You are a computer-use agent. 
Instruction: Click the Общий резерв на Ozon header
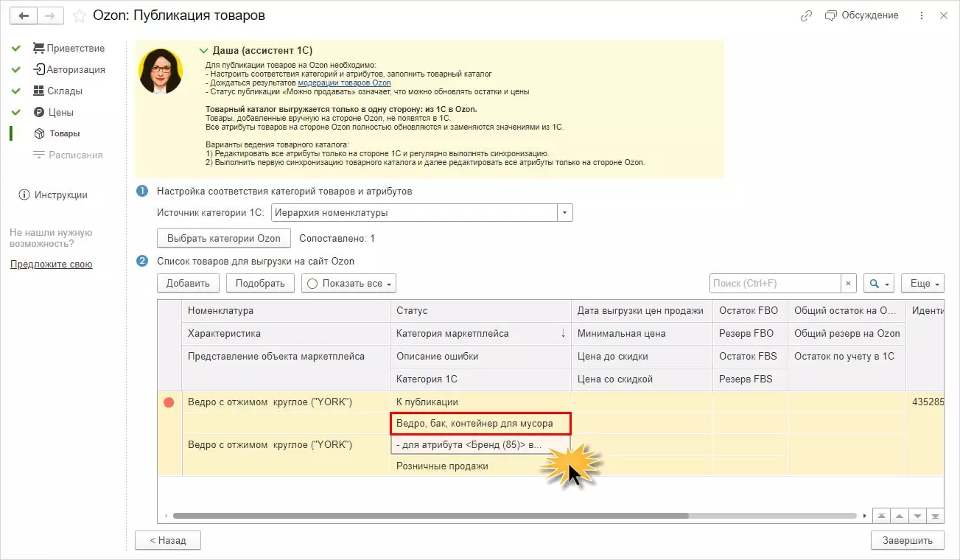coord(847,334)
